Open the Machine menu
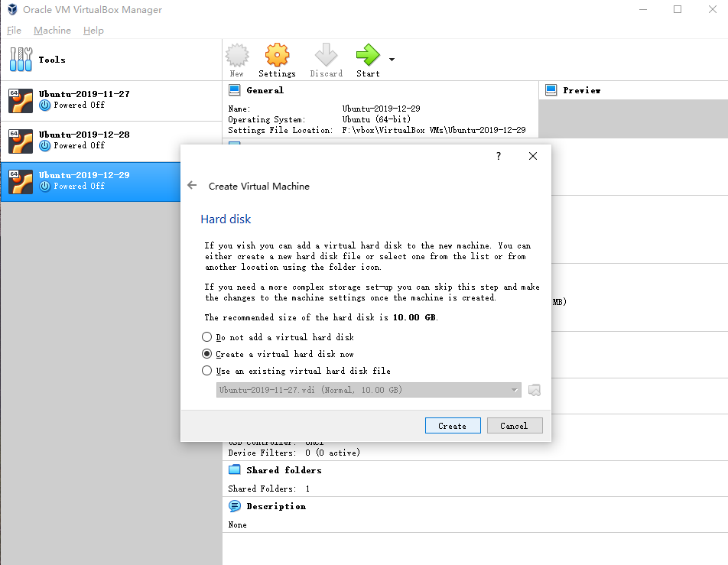728x565 pixels. tap(53, 30)
